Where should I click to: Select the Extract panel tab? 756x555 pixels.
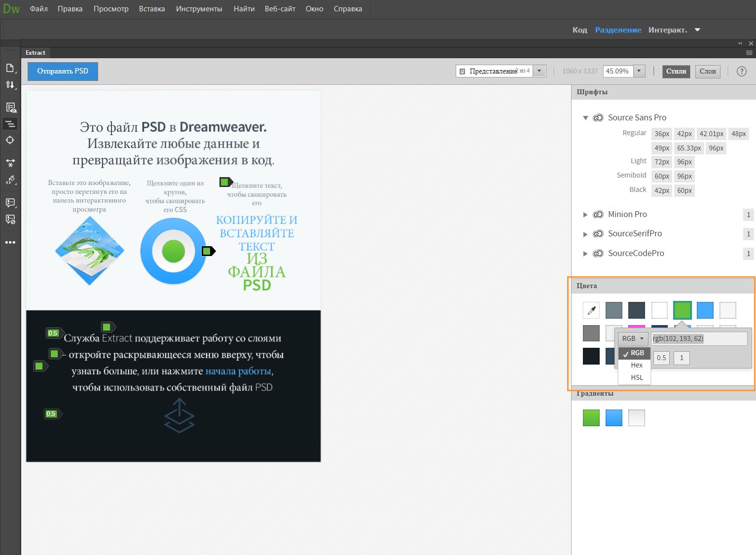pyautogui.click(x=36, y=53)
